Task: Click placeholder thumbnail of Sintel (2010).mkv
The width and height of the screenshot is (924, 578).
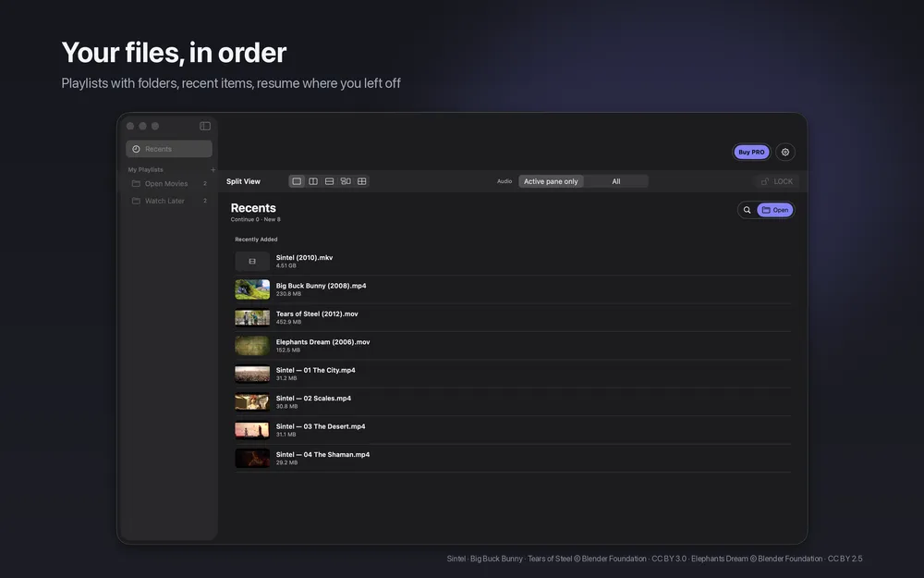Action: click(x=252, y=262)
